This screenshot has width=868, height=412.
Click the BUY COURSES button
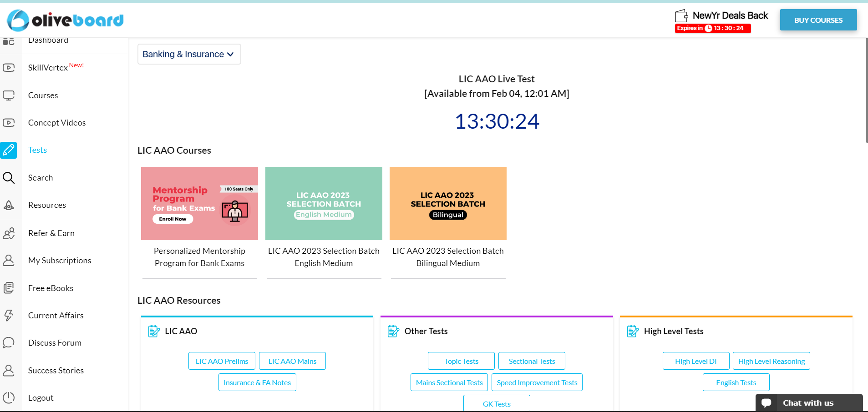pyautogui.click(x=818, y=20)
